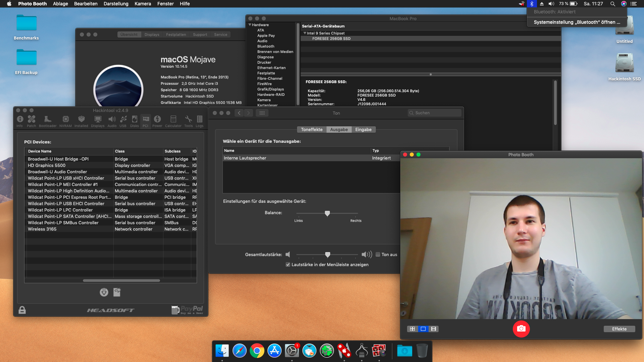Select the Wireless 3165 row in PCI Devices
Screen dimensions: 644x362
click(111, 229)
